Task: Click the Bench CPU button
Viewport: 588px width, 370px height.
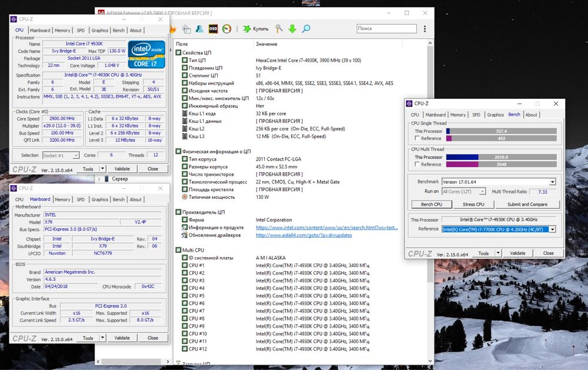Action: point(431,204)
